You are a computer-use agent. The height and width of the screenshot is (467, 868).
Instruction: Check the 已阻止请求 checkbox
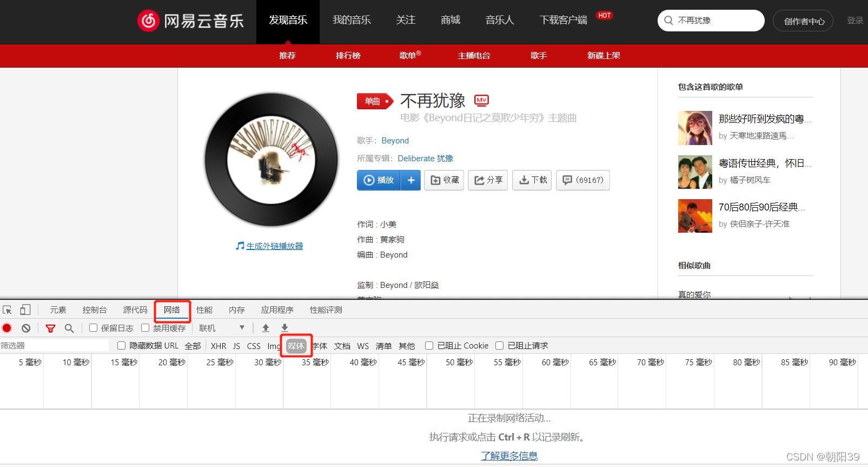coord(499,346)
